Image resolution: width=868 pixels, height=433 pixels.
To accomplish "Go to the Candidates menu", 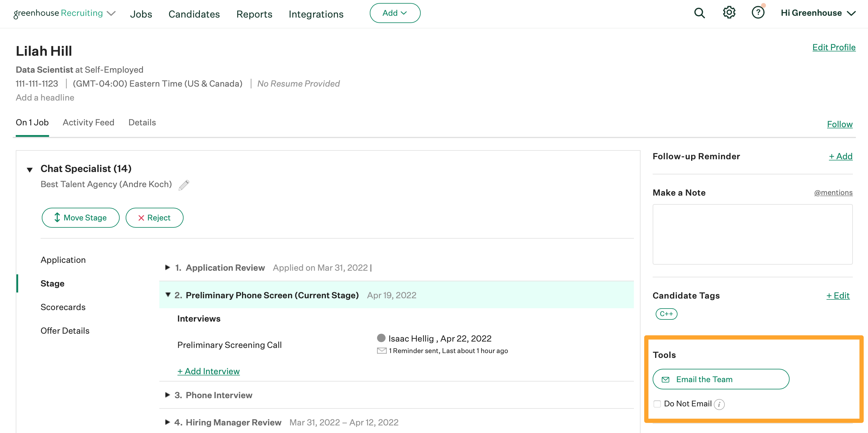I will [x=194, y=14].
